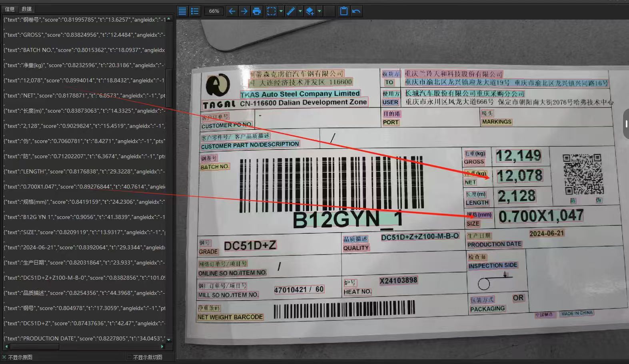Image resolution: width=629 pixels, height=364 pixels.
Task: Select the "防" result row
Action: tap(84, 156)
